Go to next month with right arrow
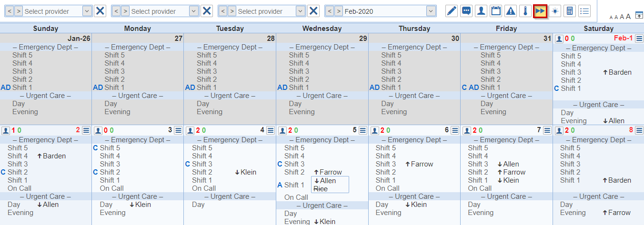644x225 pixels. click(339, 11)
